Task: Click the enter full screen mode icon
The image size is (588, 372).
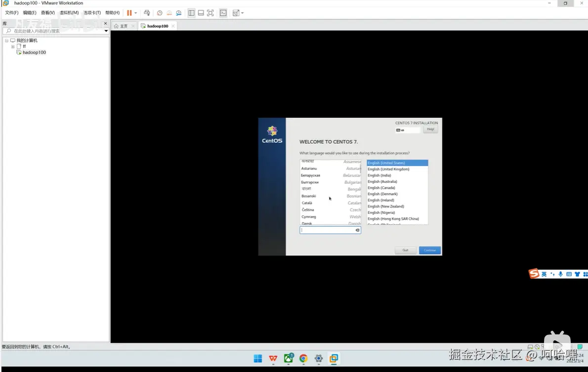Action: [210, 13]
